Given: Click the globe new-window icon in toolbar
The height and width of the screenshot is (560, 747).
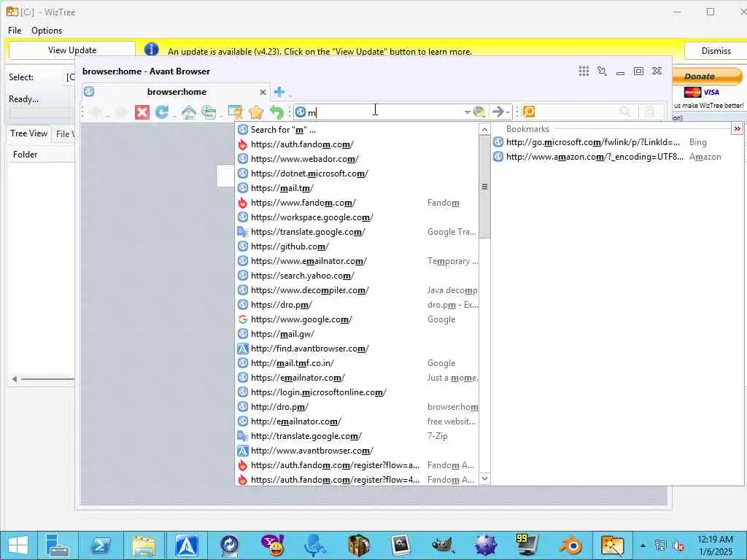Looking at the screenshot, I should (x=209, y=112).
